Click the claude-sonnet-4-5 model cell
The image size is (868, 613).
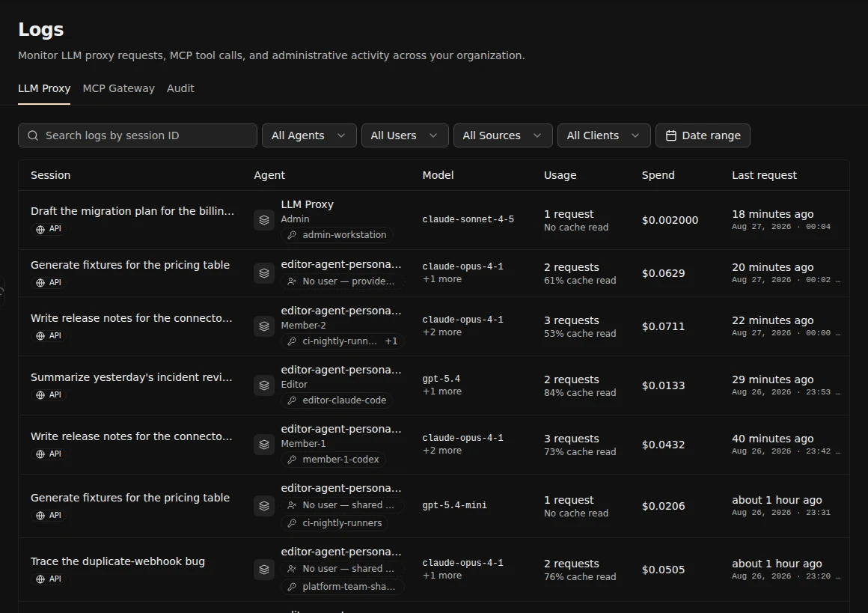[x=468, y=220]
